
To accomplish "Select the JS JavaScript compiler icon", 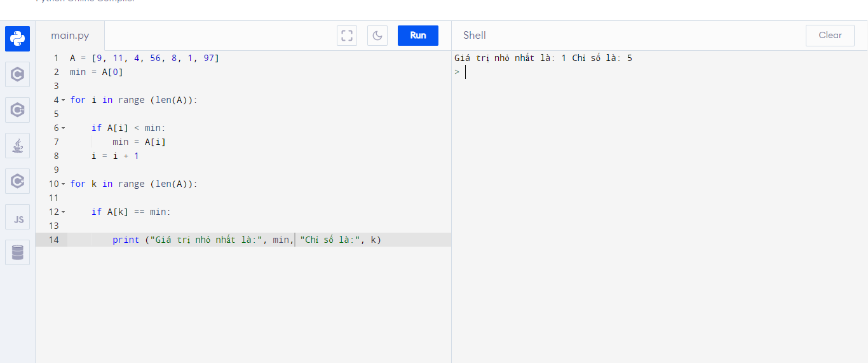I will 17,217.
